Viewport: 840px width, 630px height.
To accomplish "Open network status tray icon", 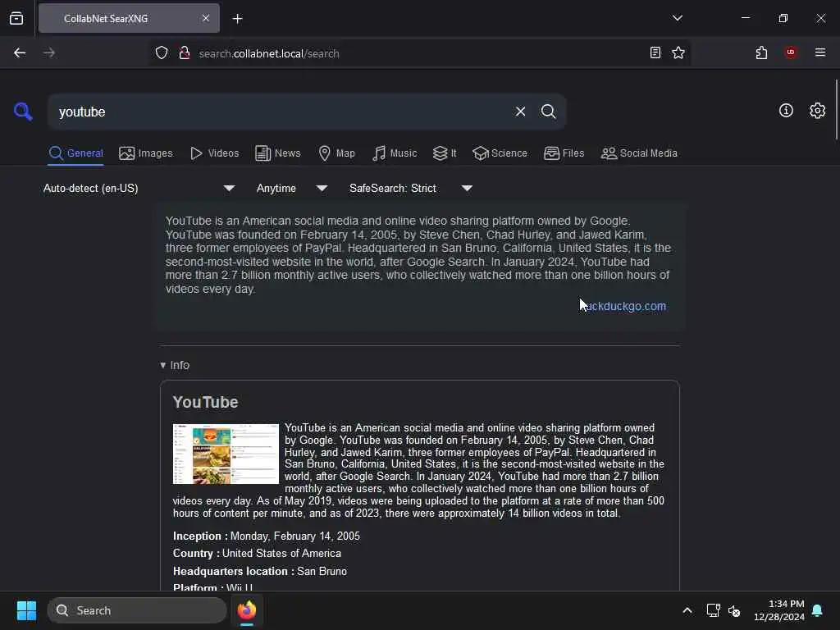I will coord(713,610).
